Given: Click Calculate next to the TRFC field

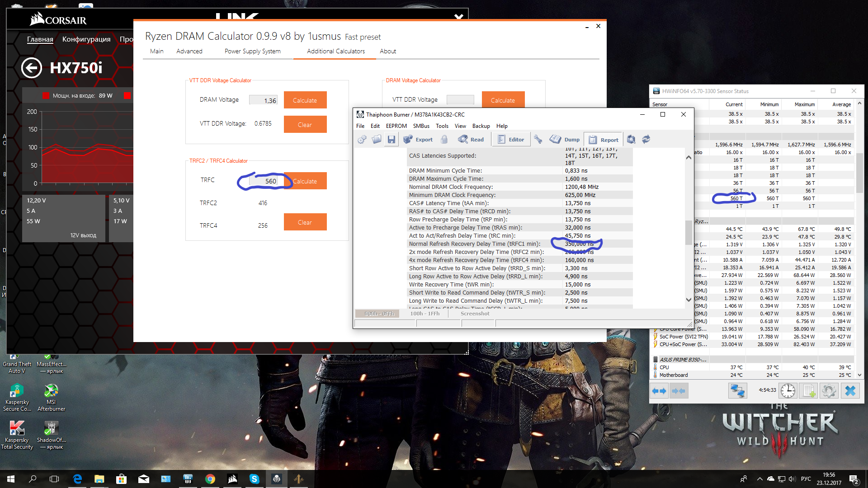Looking at the screenshot, I should (x=305, y=181).
